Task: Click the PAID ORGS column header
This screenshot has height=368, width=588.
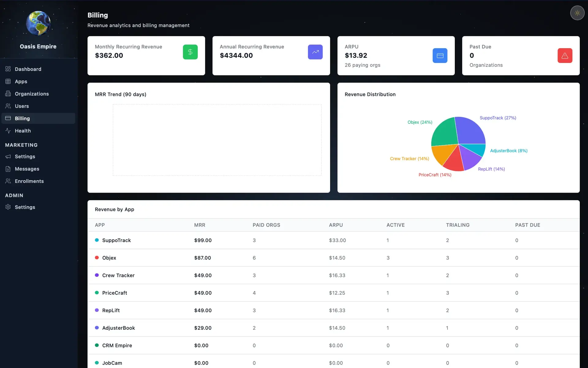Action: (x=266, y=225)
